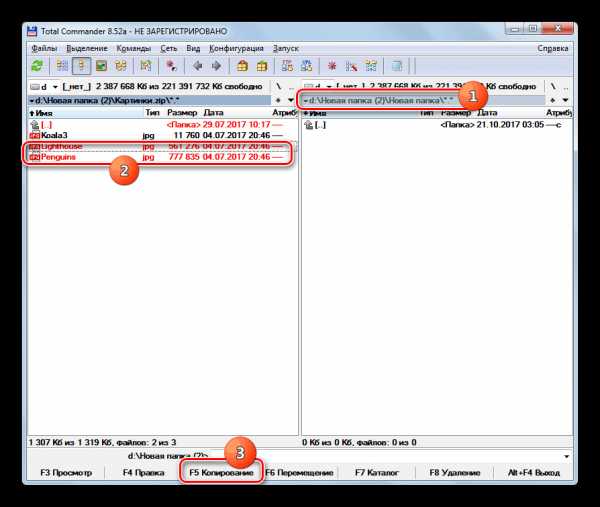Switch to Brief names-only view icon
600x507 pixels.
coord(62,66)
